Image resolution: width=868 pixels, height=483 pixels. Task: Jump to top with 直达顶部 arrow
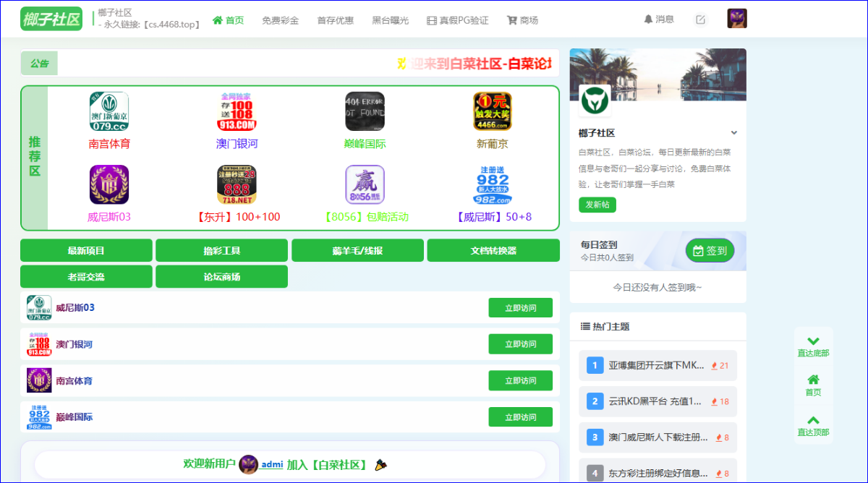pyautogui.click(x=813, y=426)
